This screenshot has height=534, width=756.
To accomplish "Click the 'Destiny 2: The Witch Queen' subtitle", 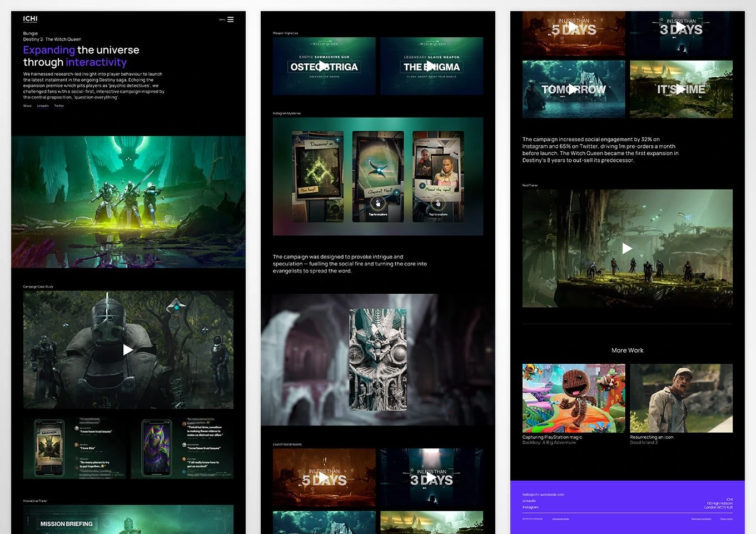I will click(52, 39).
